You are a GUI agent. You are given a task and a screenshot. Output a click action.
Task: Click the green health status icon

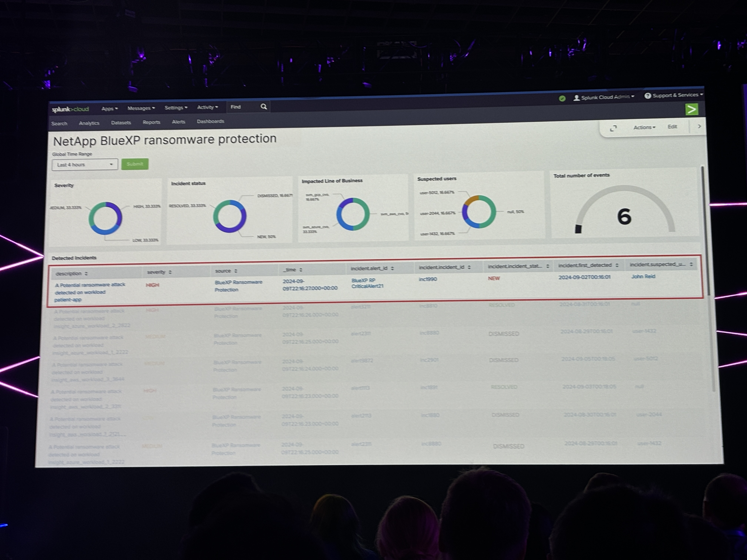pyautogui.click(x=562, y=98)
